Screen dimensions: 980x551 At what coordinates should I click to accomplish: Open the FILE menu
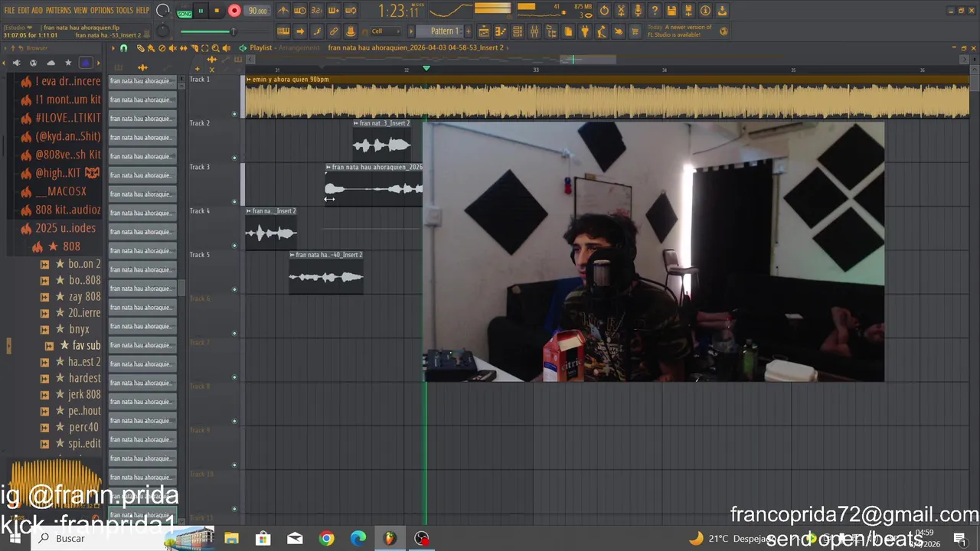[10, 11]
